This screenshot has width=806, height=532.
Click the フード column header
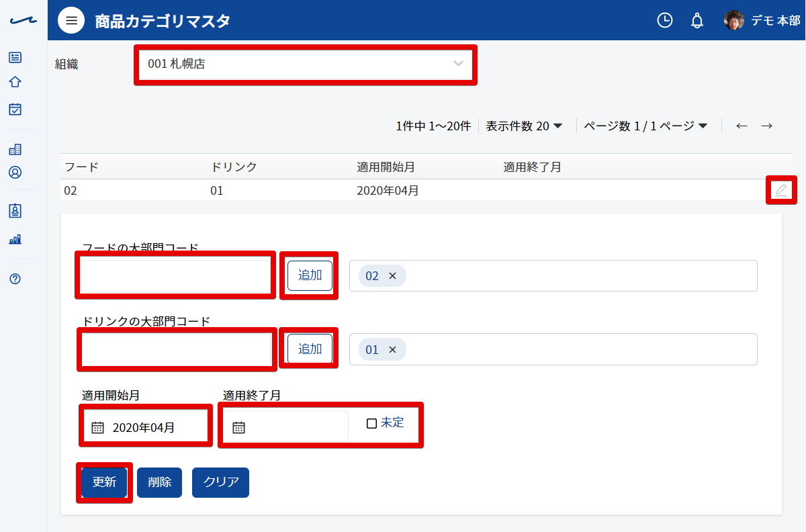click(81, 167)
